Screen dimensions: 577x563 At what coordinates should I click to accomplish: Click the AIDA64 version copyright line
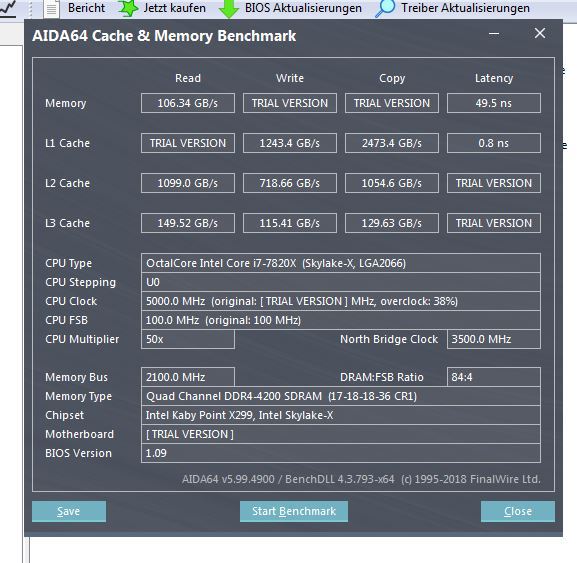361,479
